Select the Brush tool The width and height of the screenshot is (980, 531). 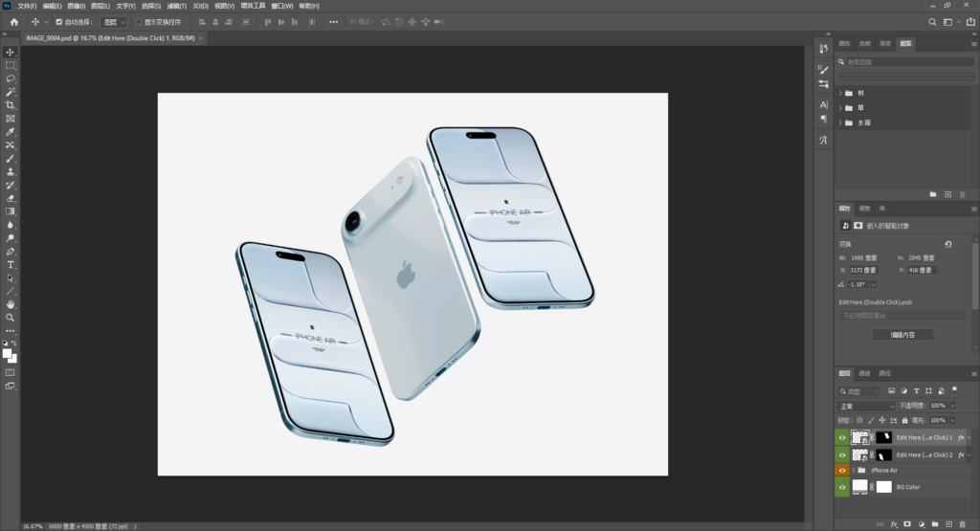point(10,159)
